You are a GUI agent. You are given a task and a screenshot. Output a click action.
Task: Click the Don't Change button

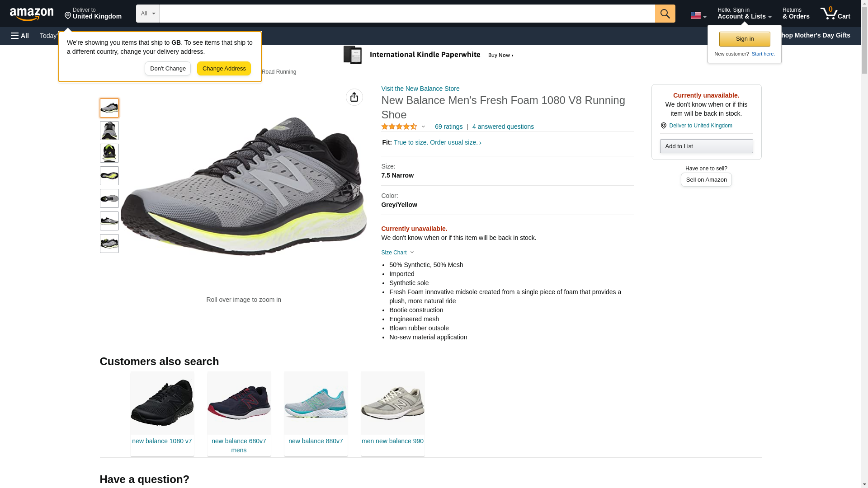coord(168,69)
